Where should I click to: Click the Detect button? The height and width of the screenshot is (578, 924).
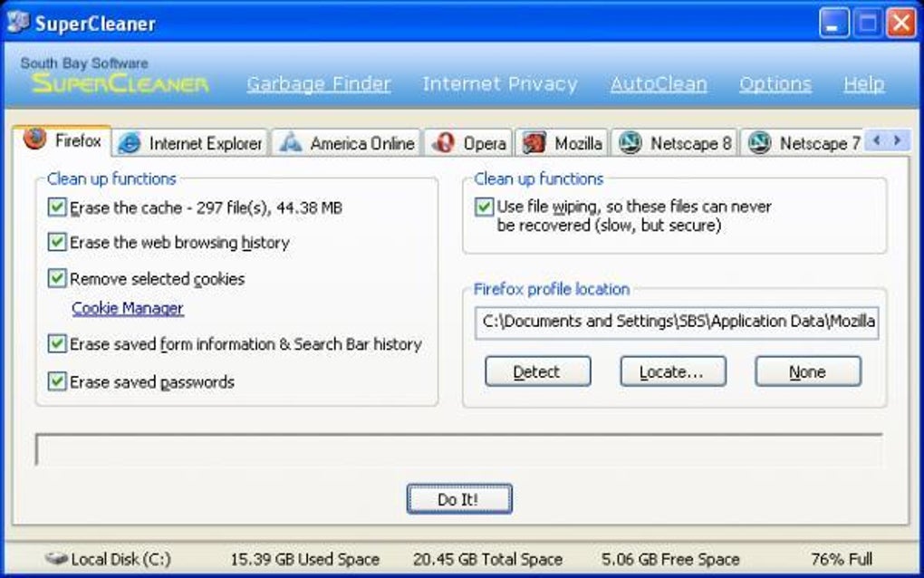pyautogui.click(x=537, y=371)
